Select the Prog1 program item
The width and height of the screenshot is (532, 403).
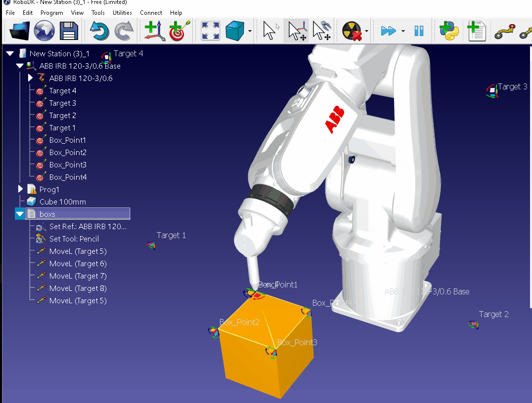pos(49,189)
